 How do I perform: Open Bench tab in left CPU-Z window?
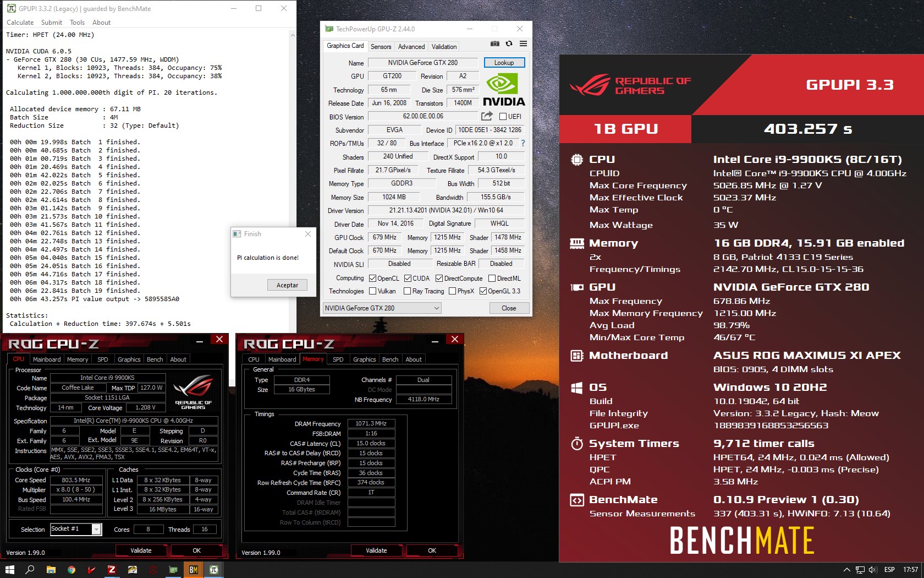(155, 359)
